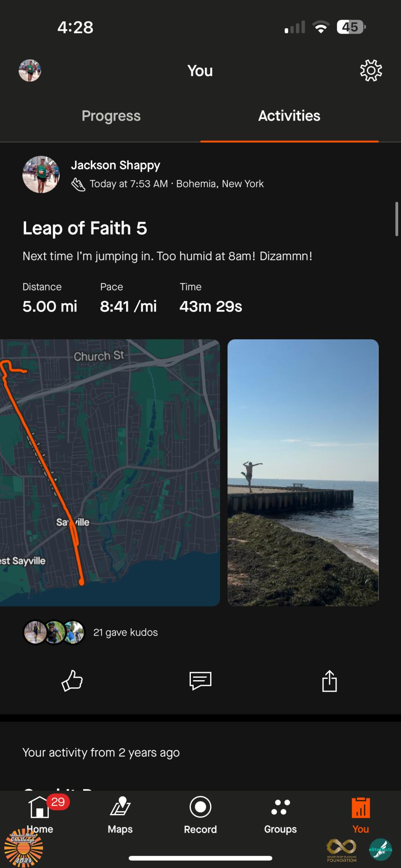
Task: Give kudos with the thumbs-up icon
Action: click(72, 681)
